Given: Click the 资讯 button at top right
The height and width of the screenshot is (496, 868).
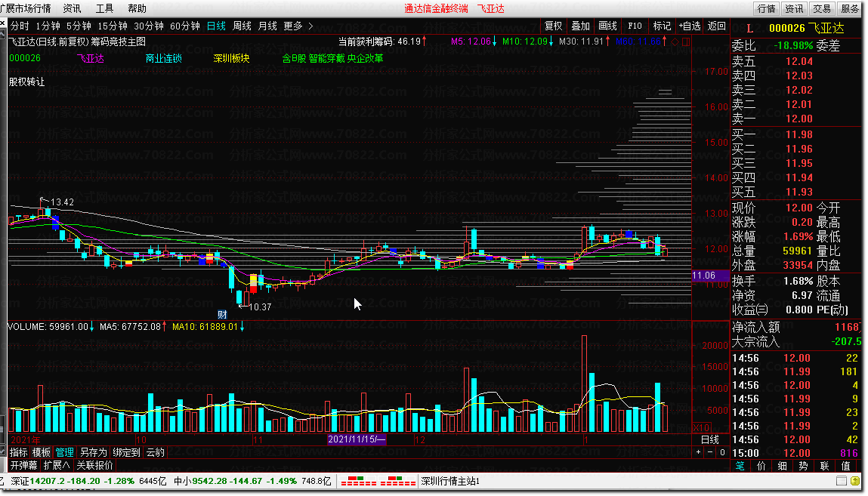Looking at the screenshot, I should tap(794, 8).
